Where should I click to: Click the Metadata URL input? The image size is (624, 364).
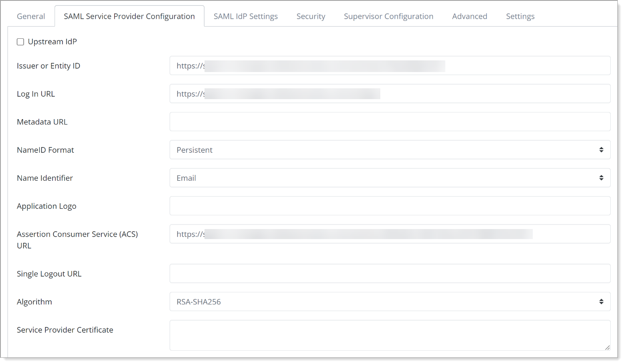(390, 122)
